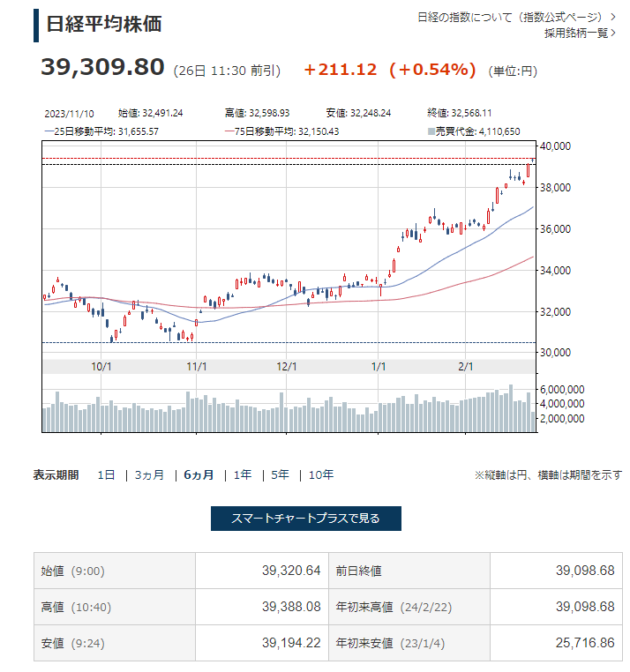Open the 採用銘柄一覧 constituents list link

[x=580, y=33]
